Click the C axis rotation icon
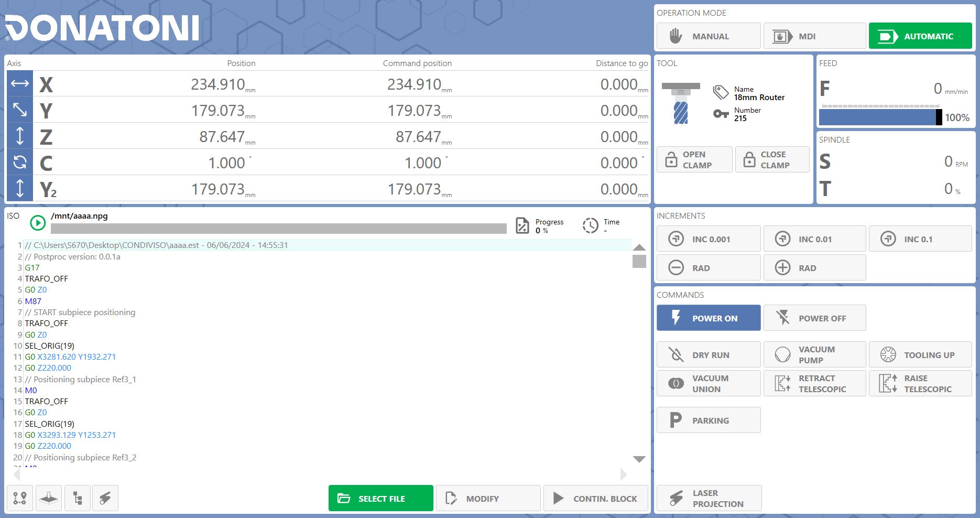The height and width of the screenshot is (518, 980). (x=20, y=163)
